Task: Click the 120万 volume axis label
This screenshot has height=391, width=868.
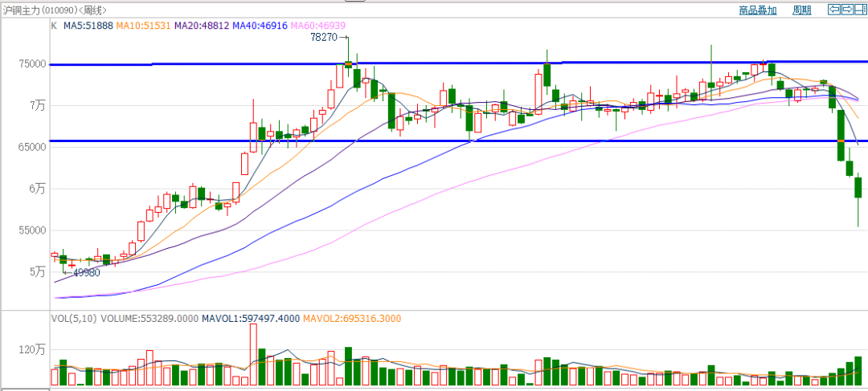Action: (x=33, y=349)
